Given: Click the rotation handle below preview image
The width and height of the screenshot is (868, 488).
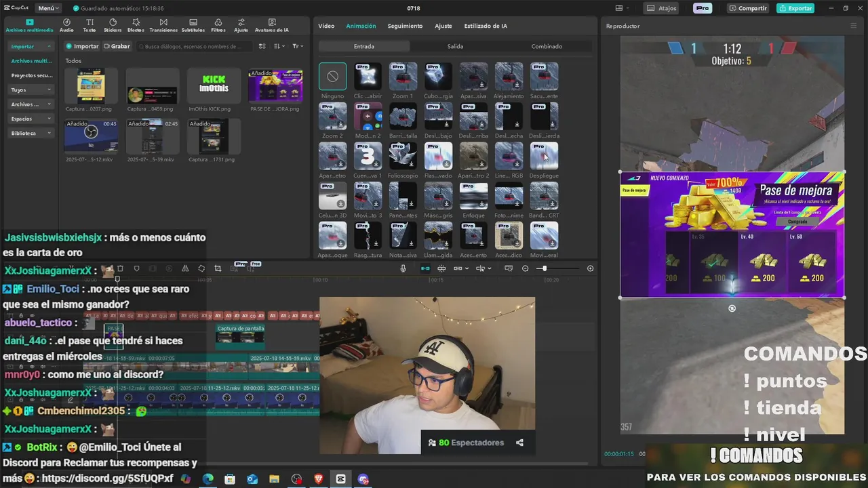Looking at the screenshot, I should pyautogui.click(x=732, y=308).
